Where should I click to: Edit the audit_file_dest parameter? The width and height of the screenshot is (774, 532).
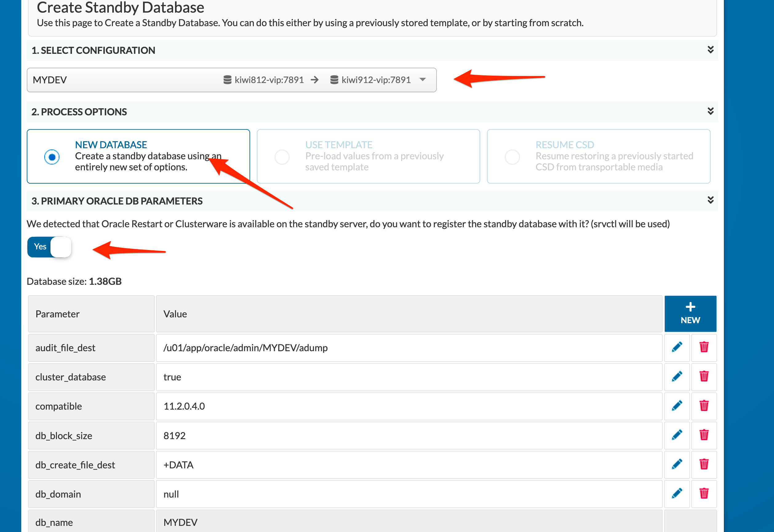676,347
